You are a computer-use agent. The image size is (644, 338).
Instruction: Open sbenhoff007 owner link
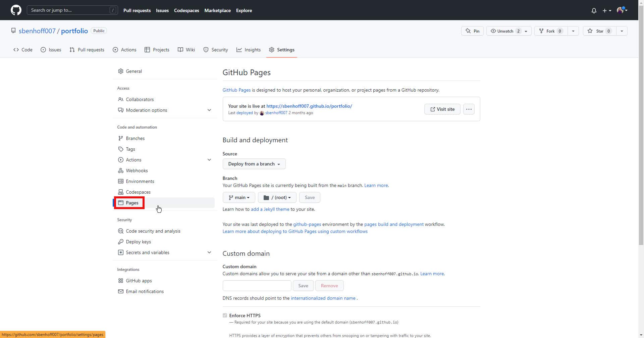tap(37, 31)
